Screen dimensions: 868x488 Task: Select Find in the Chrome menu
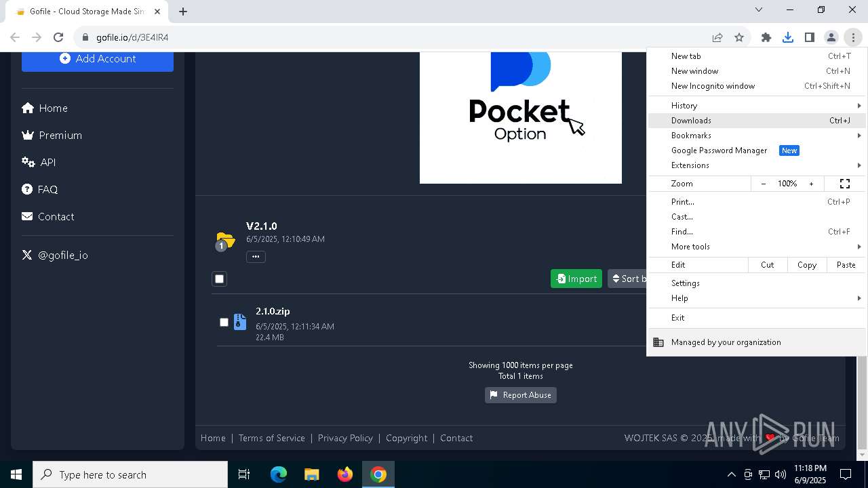point(757,232)
